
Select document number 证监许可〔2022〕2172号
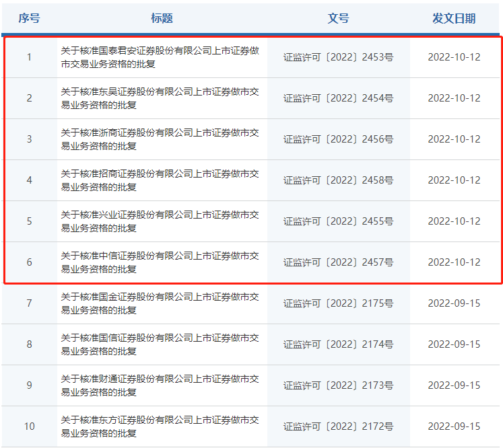click(339, 426)
